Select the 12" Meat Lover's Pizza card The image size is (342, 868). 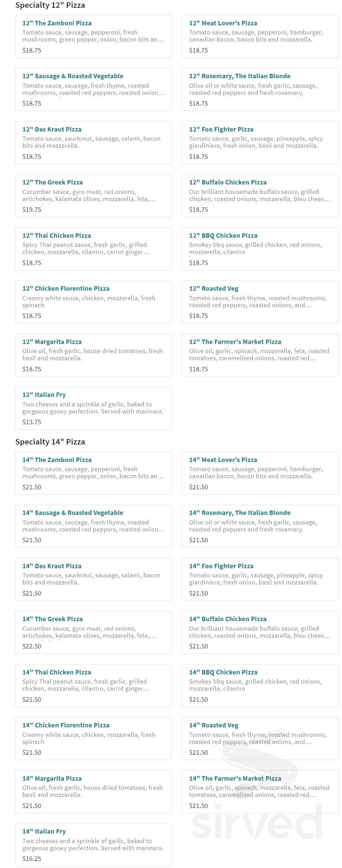pyautogui.click(x=223, y=23)
